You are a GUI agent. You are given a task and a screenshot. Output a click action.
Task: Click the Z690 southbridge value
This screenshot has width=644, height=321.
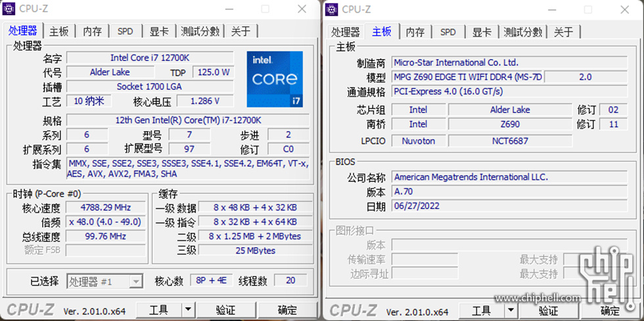[x=510, y=124]
